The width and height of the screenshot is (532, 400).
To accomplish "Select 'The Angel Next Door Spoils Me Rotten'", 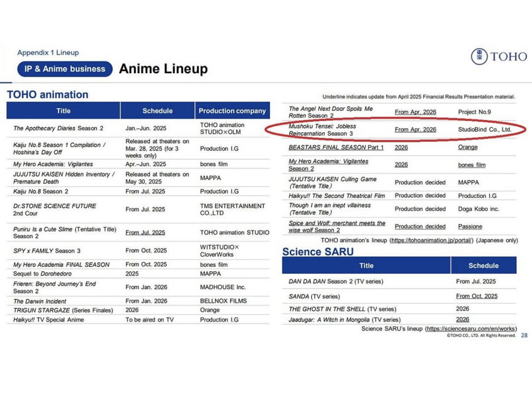I will [330, 112].
